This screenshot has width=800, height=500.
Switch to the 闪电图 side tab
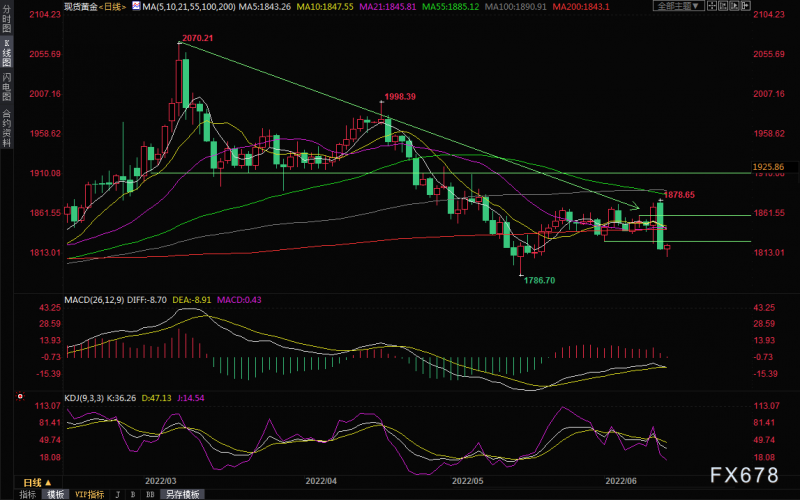pos(7,87)
